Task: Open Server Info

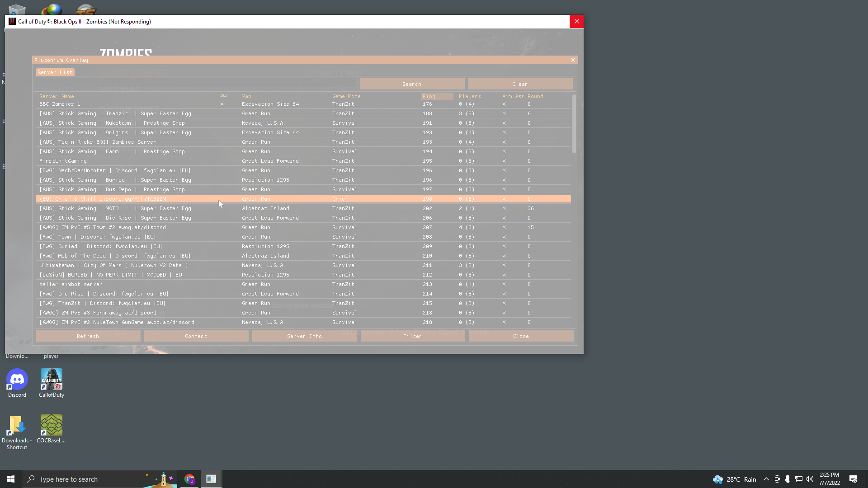Action: [x=305, y=336]
